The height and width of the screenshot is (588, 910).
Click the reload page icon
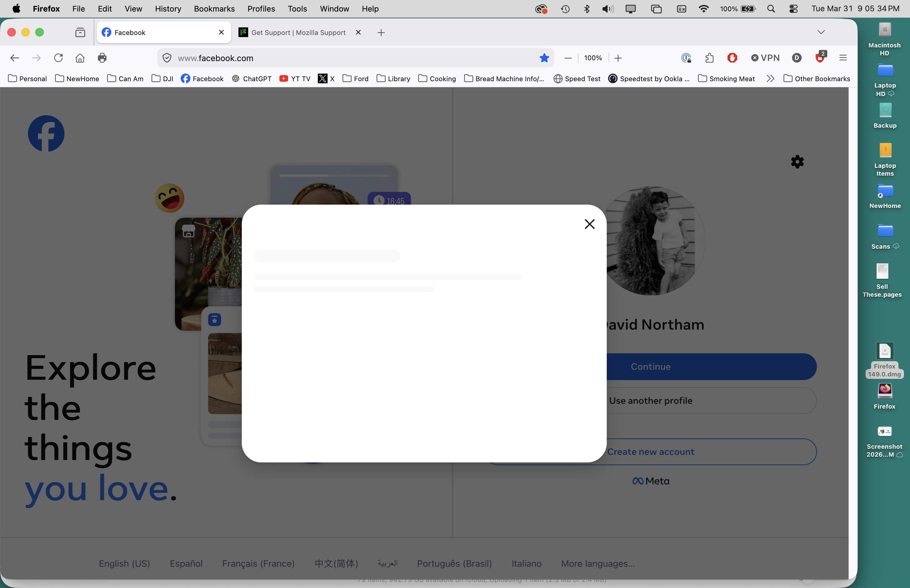click(x=58, y=58)
